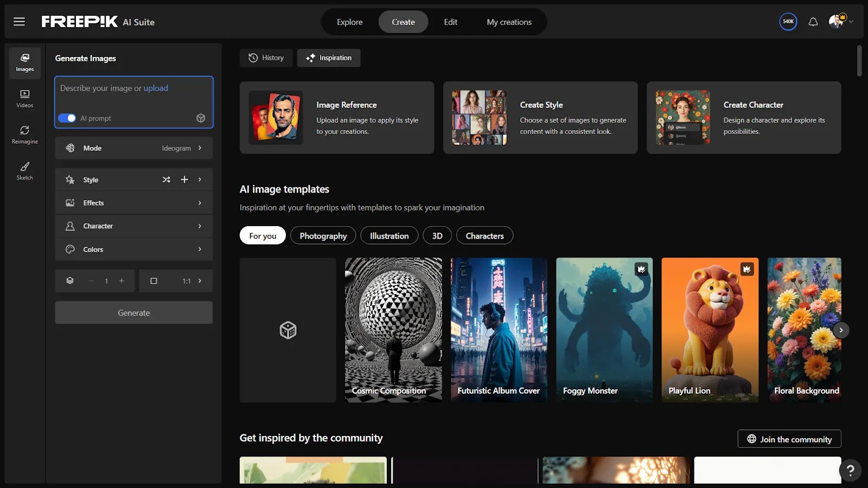The height and width of the screenshot is (488, 868).
Task: Shuffle the style with the random icon
Action: 166,179
